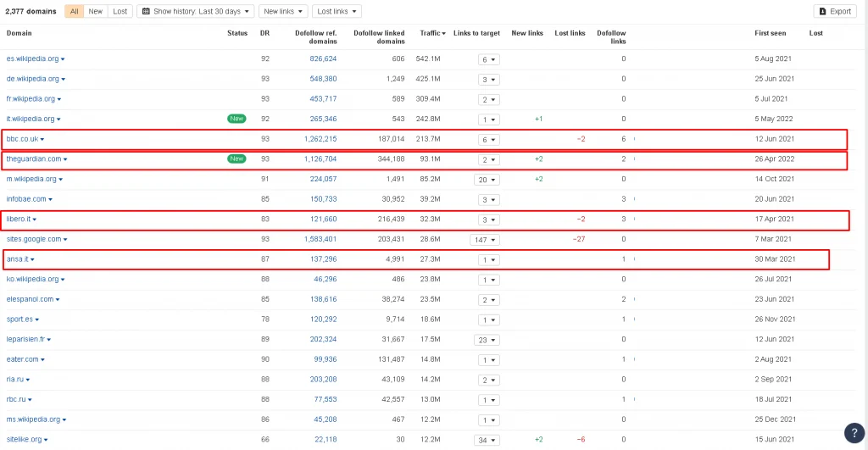Switch to the New filter tab

tap(95, 11)
